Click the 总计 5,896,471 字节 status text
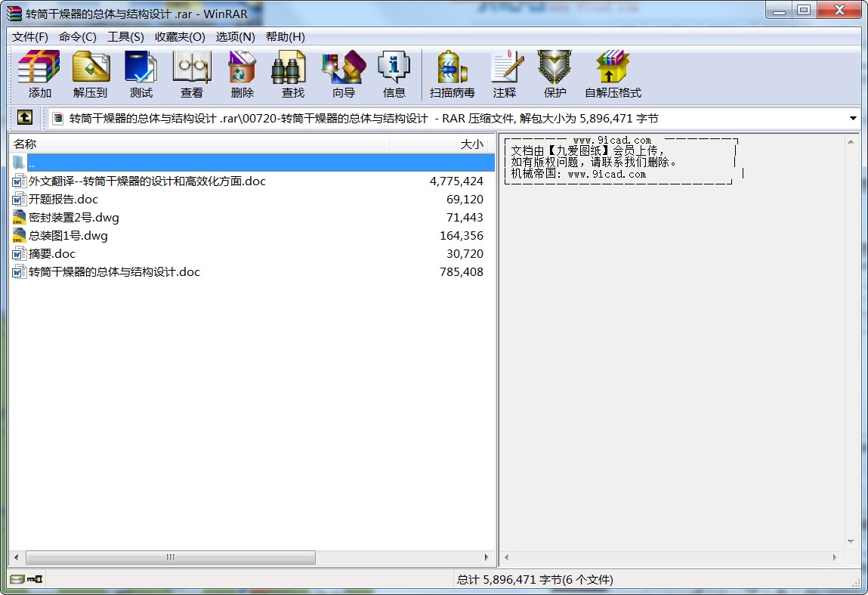Screen dimensions: 868x595 click(535, 579)
